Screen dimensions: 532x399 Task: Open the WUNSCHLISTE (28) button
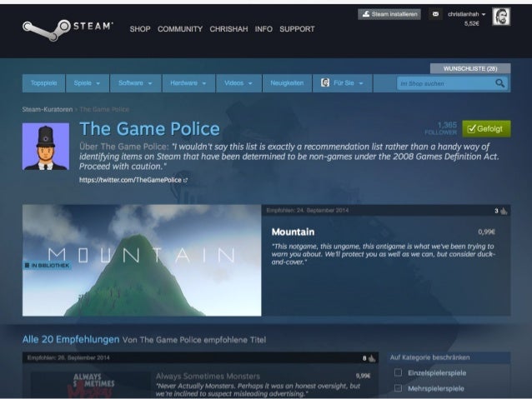click(x=470, y=68)
